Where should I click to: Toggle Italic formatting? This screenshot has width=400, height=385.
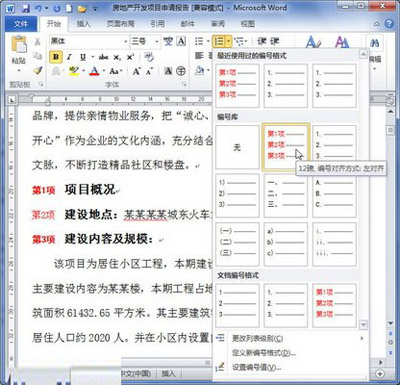pyautogui.click(x=69, y=57)
